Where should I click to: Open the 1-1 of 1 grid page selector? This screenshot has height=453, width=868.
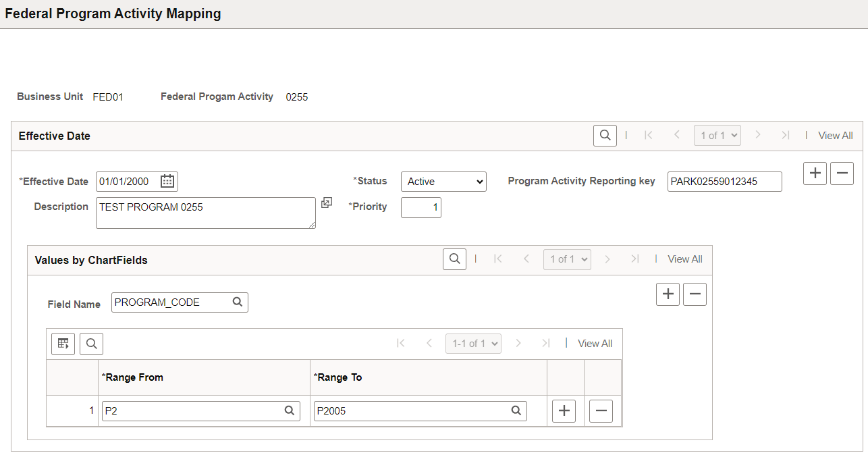tap(473, 343)
